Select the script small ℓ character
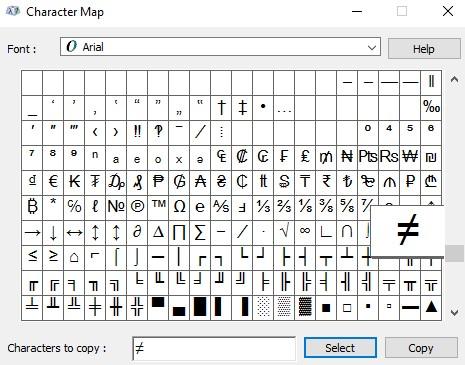465x365 pixels. tap(95, 208)
